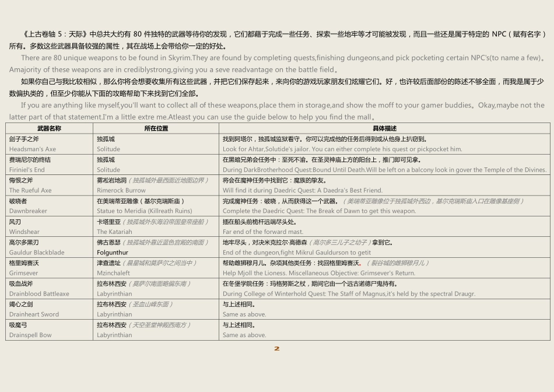The width and height of the screenshot is (554, 392).
Task: Click Statue to Meridia (Killreath Ruins)
Action: [145, 211]
